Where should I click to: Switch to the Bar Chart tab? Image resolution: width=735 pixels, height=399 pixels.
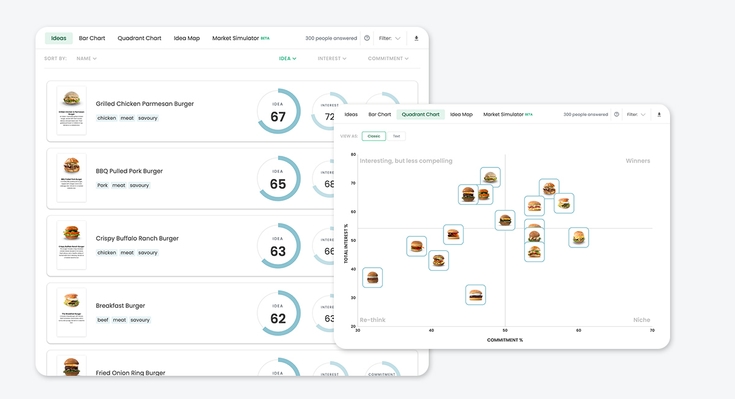(92, 38)
